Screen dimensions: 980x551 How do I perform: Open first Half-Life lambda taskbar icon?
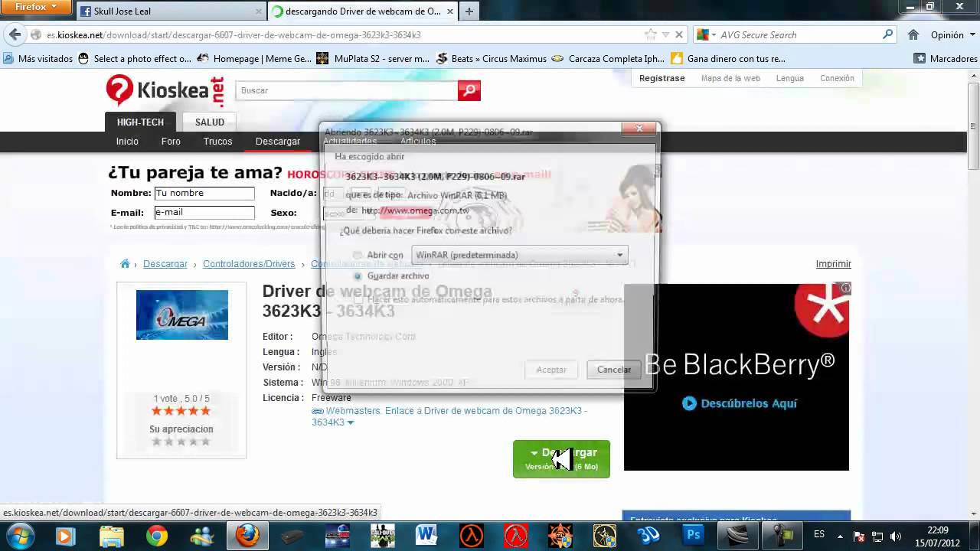(470, 536)
